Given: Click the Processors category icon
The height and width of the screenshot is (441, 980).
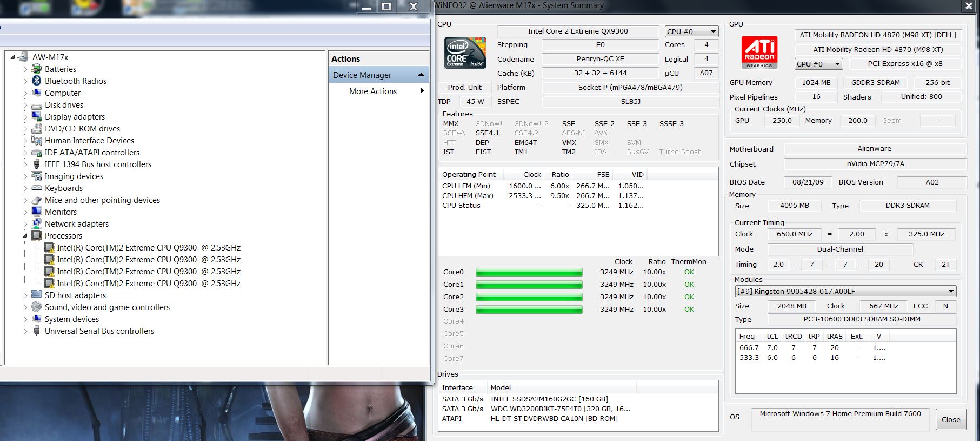Looking at the screenshot, I should (37, 236).
